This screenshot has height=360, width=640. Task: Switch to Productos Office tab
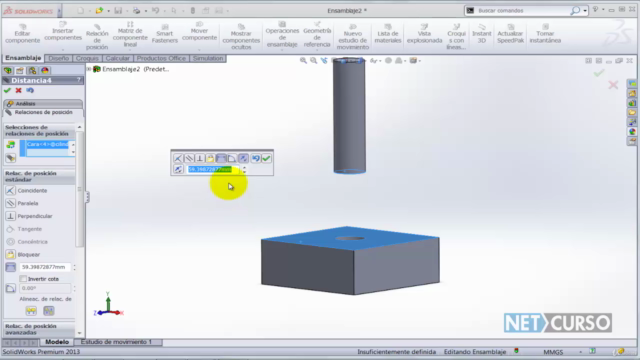[161, 58]
